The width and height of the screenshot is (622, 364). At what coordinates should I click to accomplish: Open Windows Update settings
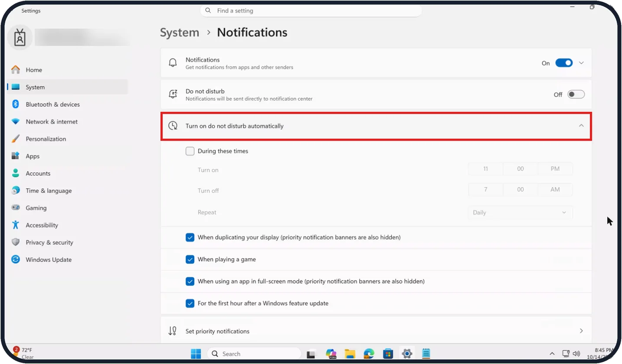tap(67, 260)
